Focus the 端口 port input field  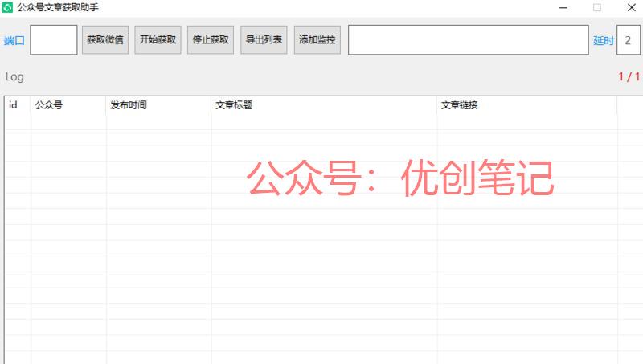[x=54, y=39]
